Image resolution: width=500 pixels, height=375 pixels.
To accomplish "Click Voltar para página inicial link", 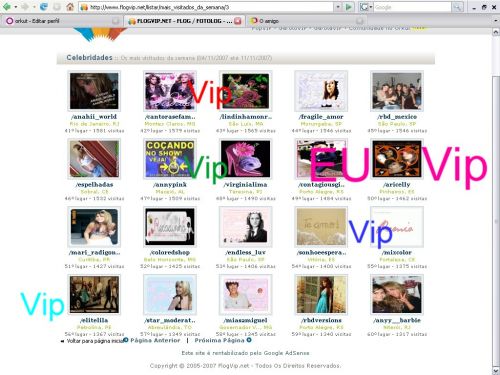I will pos(95,341).
